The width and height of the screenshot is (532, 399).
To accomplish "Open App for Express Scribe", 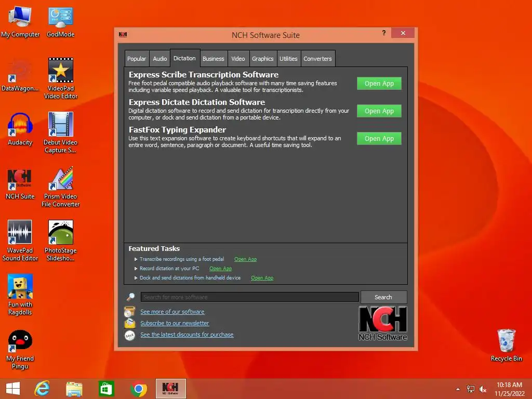I will point(379,84).
